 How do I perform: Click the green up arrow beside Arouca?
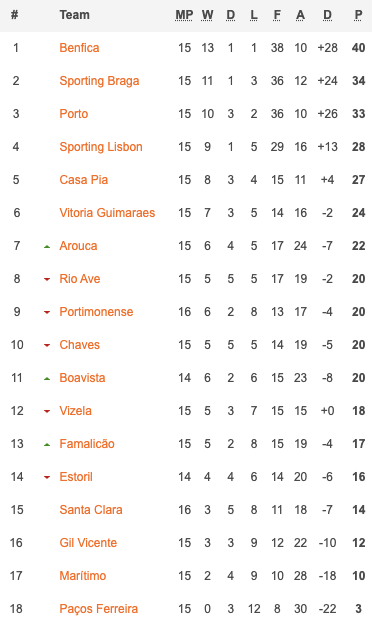click(x=47, y=247)
